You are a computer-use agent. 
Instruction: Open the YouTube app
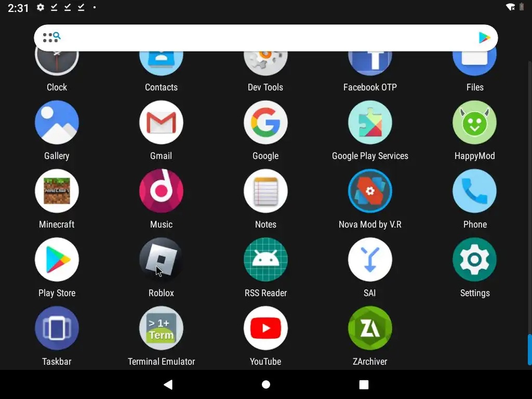(x=265, y=328)
